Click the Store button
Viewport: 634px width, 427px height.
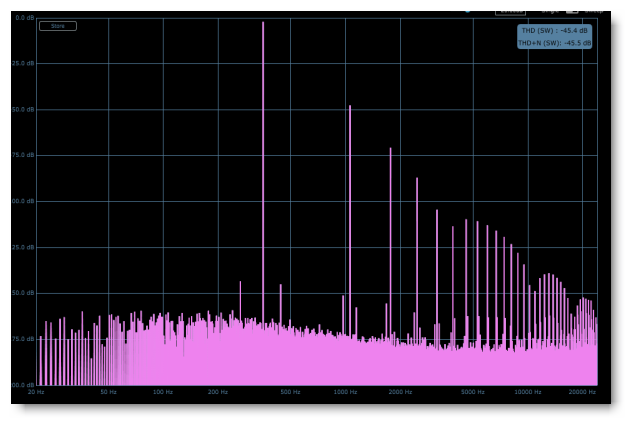58,26
